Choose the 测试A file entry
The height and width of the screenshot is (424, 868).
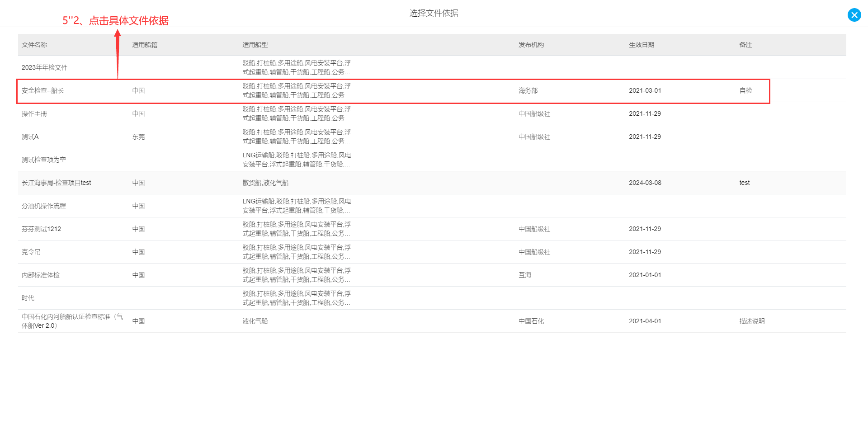[x=30, y=137]
